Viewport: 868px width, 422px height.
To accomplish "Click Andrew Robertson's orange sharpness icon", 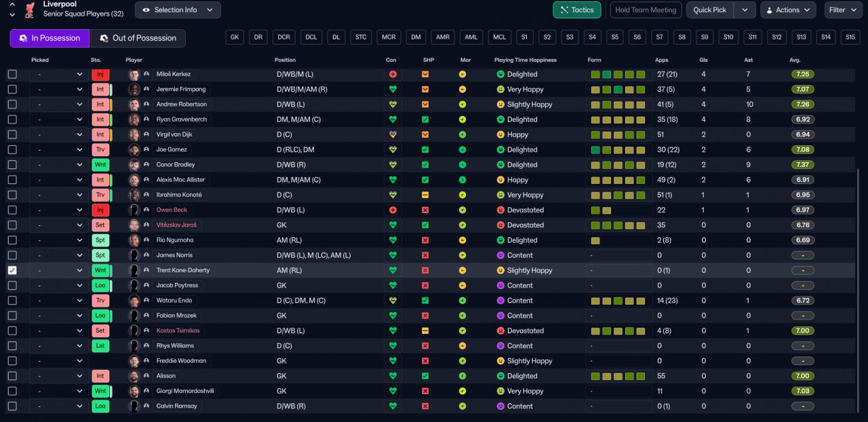I will tap(425, 104).
